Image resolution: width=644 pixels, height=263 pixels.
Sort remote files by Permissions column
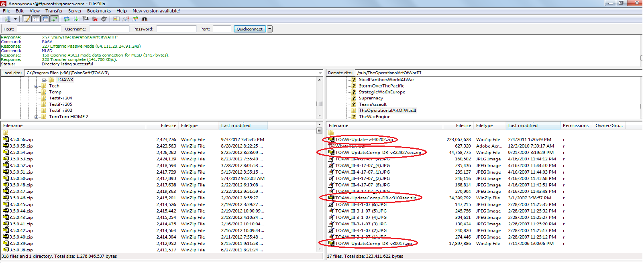[x=577, y=125]
